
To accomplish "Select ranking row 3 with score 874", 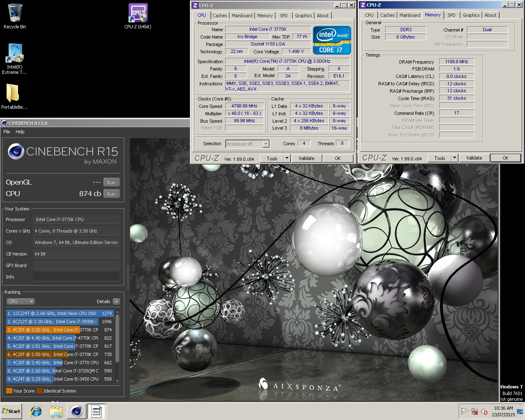I will [x=60, y=330].
